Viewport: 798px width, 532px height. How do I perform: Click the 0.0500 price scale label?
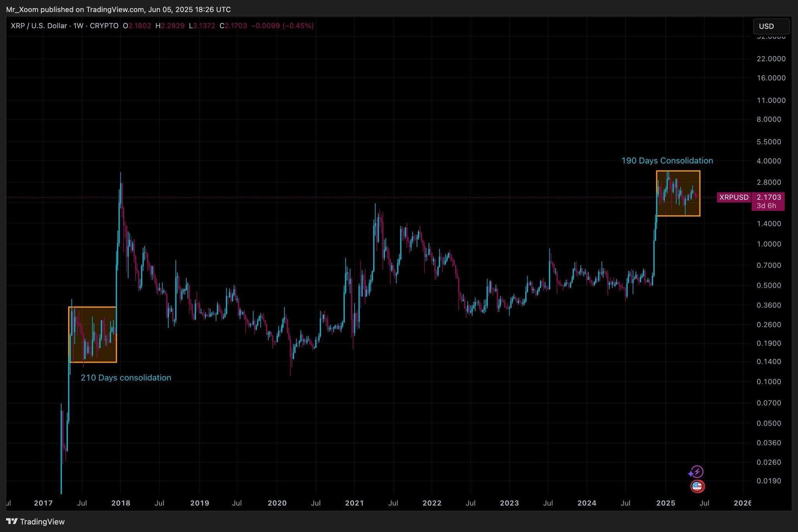769,423
